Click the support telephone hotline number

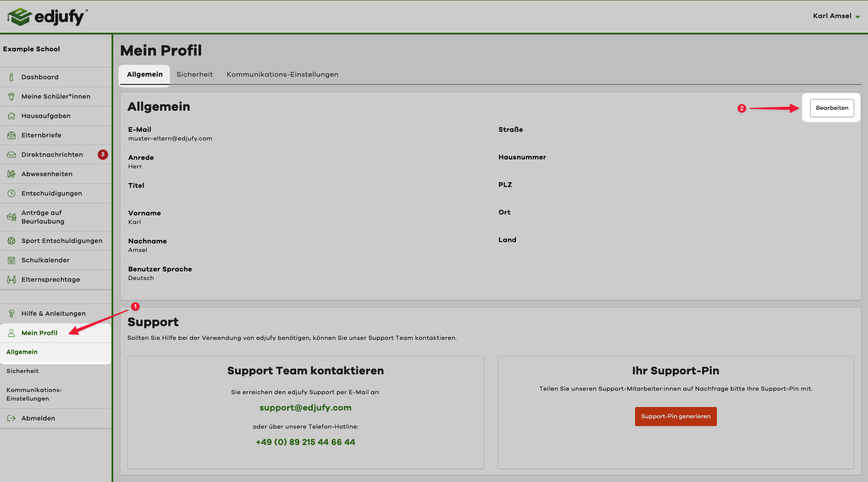[x=305, y=442]
